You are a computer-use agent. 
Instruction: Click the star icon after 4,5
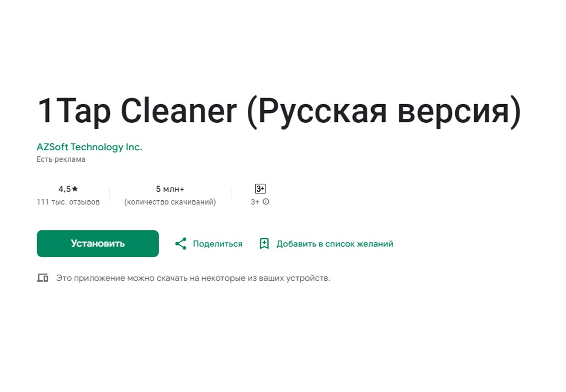pyautogui.click(x=75, y=189)
